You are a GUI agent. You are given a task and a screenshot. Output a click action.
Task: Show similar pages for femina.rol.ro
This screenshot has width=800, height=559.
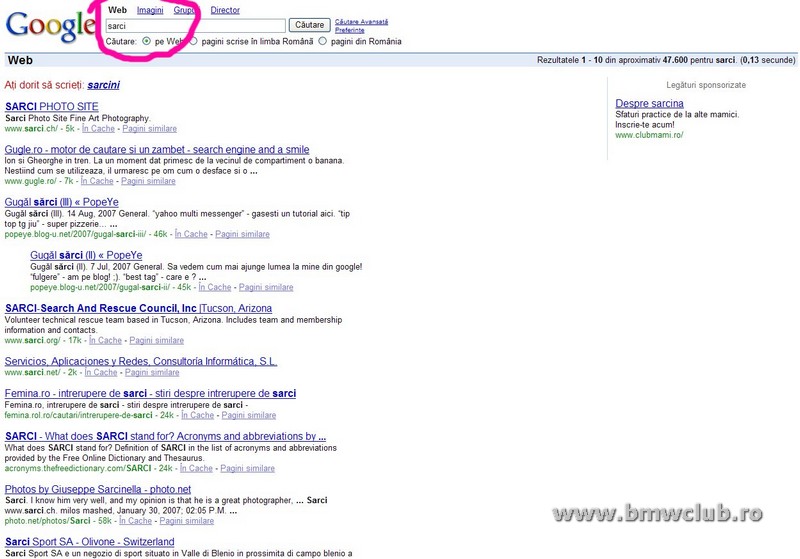(248, 415)
